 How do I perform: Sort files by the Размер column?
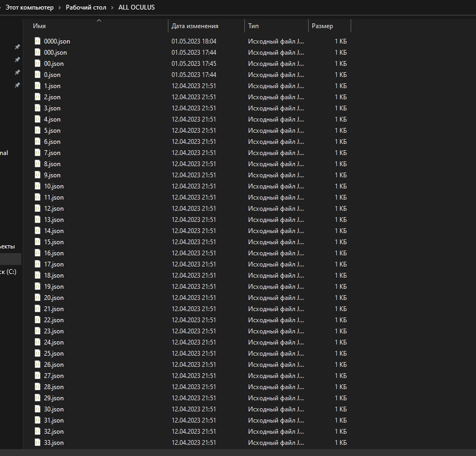(x=322, y=26)
